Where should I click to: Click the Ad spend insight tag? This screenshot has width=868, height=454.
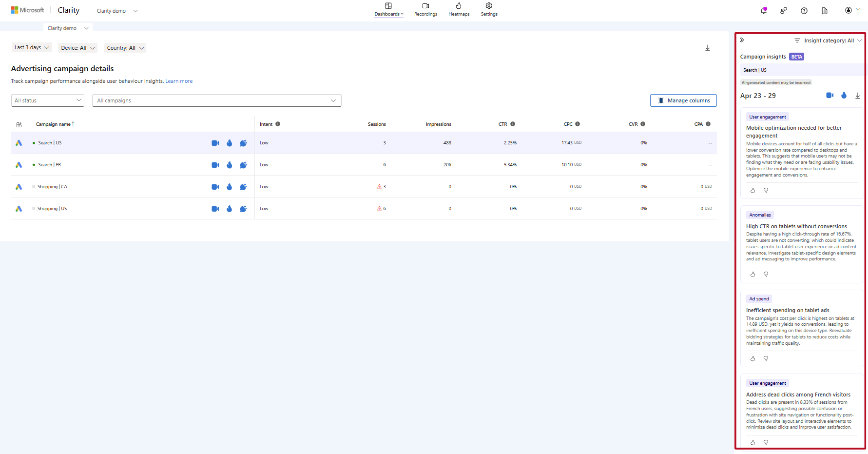pos(759,299)
